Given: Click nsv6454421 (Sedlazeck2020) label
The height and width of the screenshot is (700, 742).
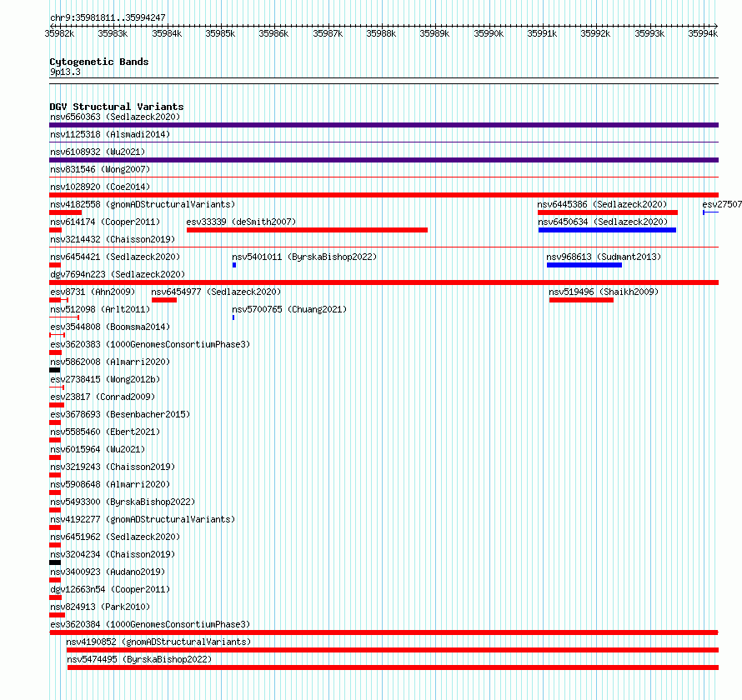Looking at the screenshot, I should pyautogui.click(x=115, y=257).
